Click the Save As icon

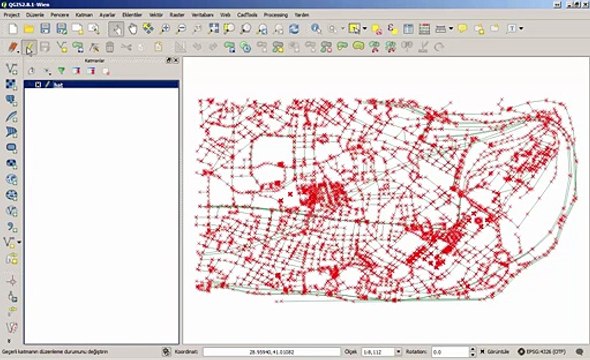(x=62, y=29)
